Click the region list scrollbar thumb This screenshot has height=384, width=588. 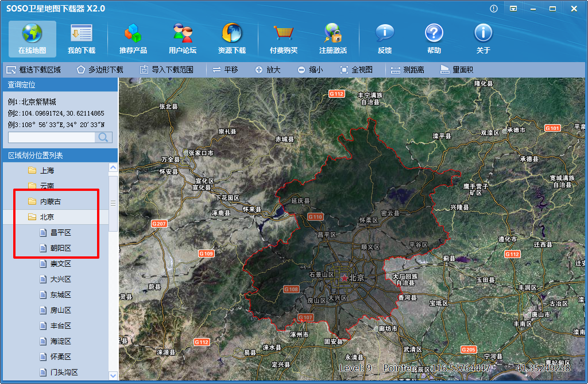pos(113,203)
